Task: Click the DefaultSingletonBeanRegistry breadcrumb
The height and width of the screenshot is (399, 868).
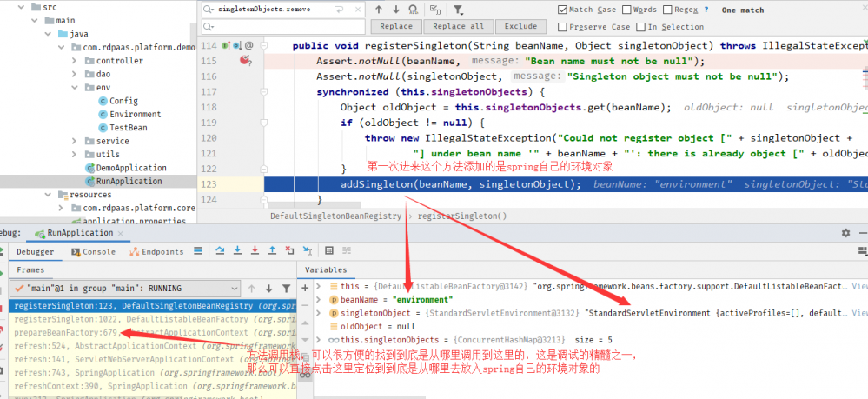Action: pyautogui.click(x=335, y=216)
